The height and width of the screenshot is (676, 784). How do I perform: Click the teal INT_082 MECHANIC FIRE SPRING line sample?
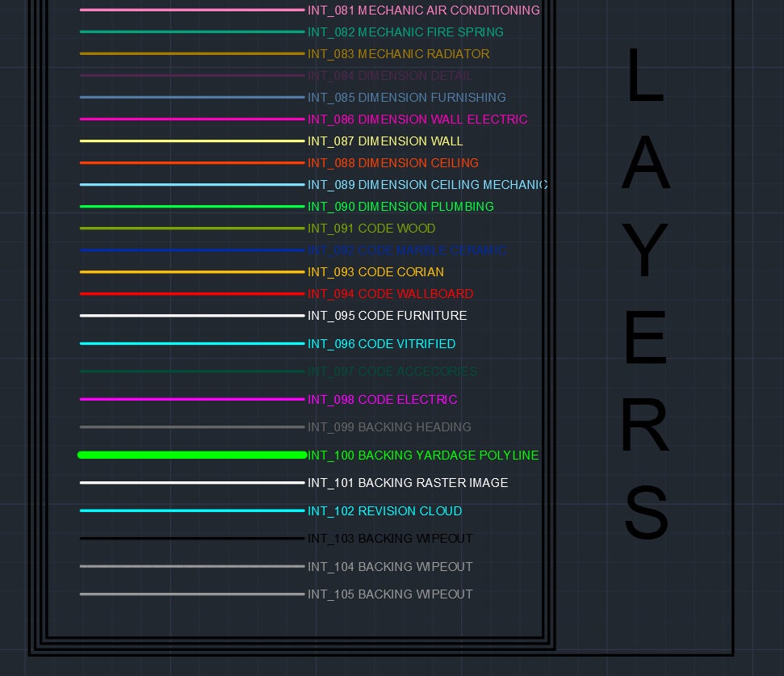click(x=190, y=32)
